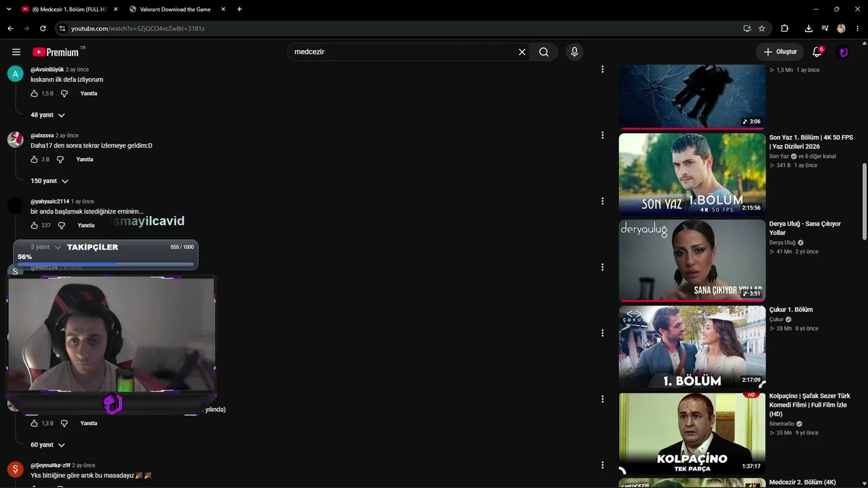Screen dimensions: 868x488
Task: Open @alxxsva's profile picture
Action: coord(15,140)
